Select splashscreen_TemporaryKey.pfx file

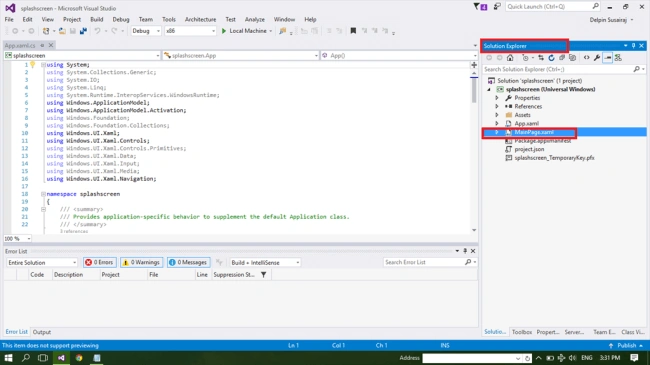(554, 158)
